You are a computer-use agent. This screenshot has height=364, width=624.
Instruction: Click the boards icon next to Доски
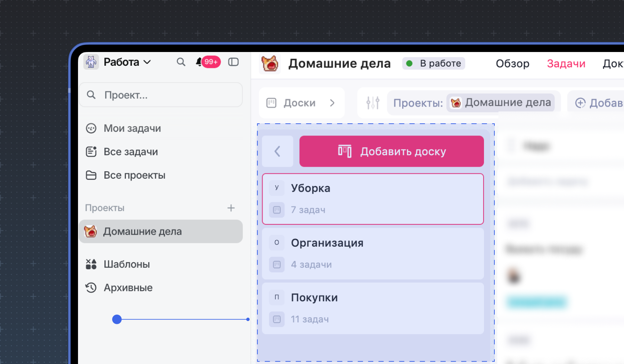(272, 103)
